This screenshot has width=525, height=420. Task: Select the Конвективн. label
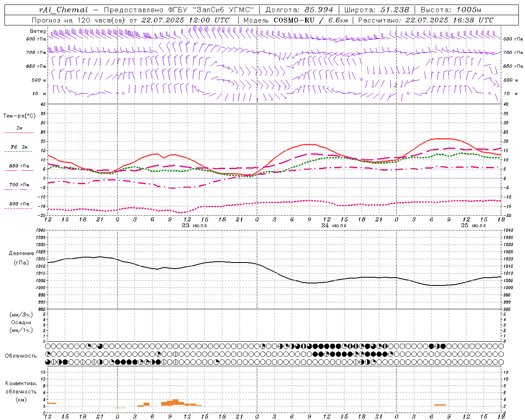(21, 383)
